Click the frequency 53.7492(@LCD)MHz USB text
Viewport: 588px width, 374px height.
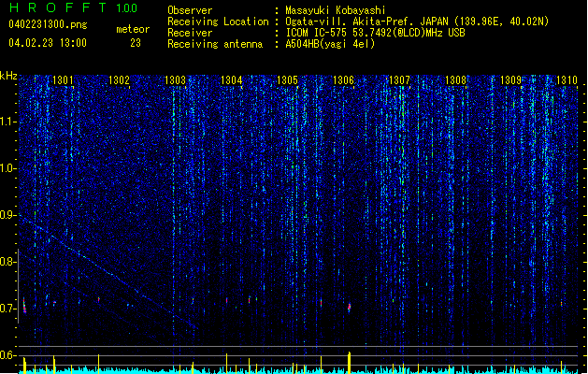409,33
